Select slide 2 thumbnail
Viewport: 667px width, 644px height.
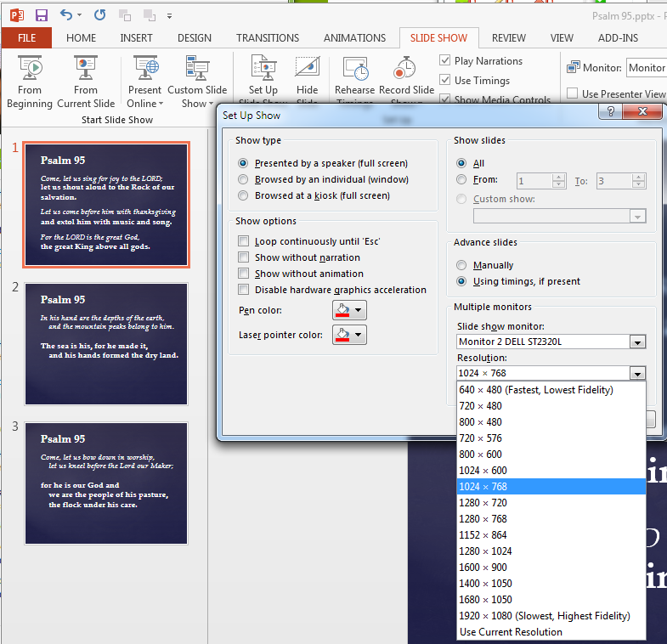[x=106, y=344]
